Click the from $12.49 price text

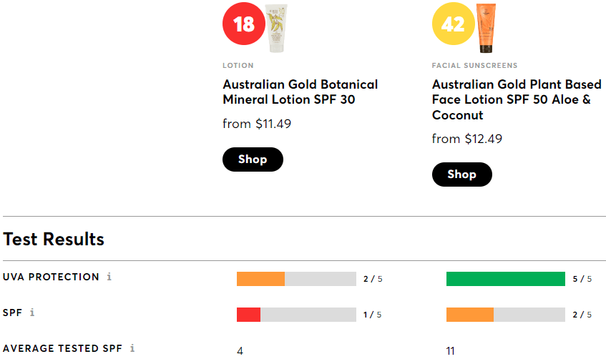coord(466,139)
